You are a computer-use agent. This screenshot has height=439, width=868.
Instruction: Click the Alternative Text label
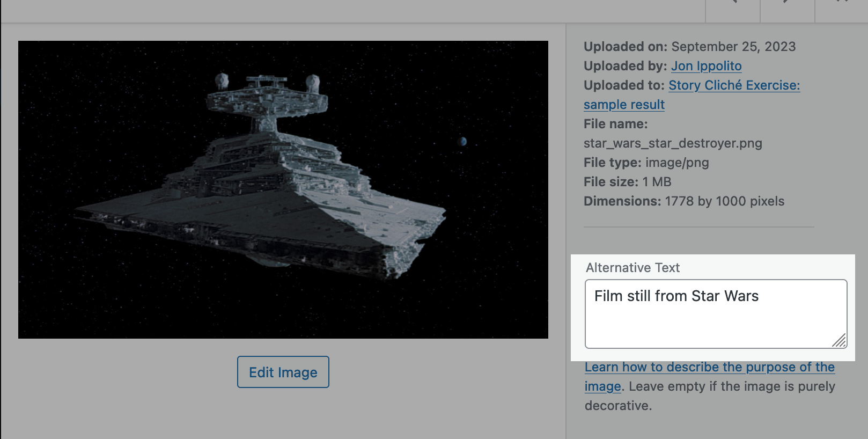(632, 268)
